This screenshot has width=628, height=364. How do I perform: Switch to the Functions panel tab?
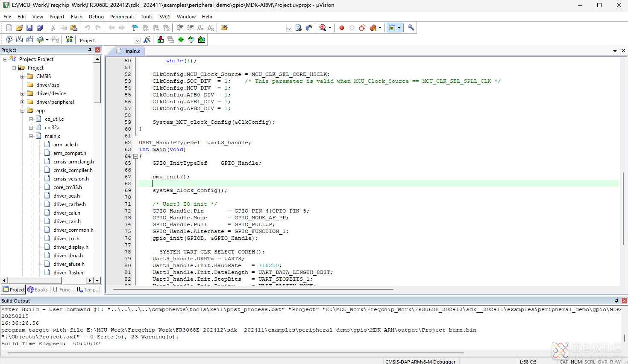[x=63, y=290]
